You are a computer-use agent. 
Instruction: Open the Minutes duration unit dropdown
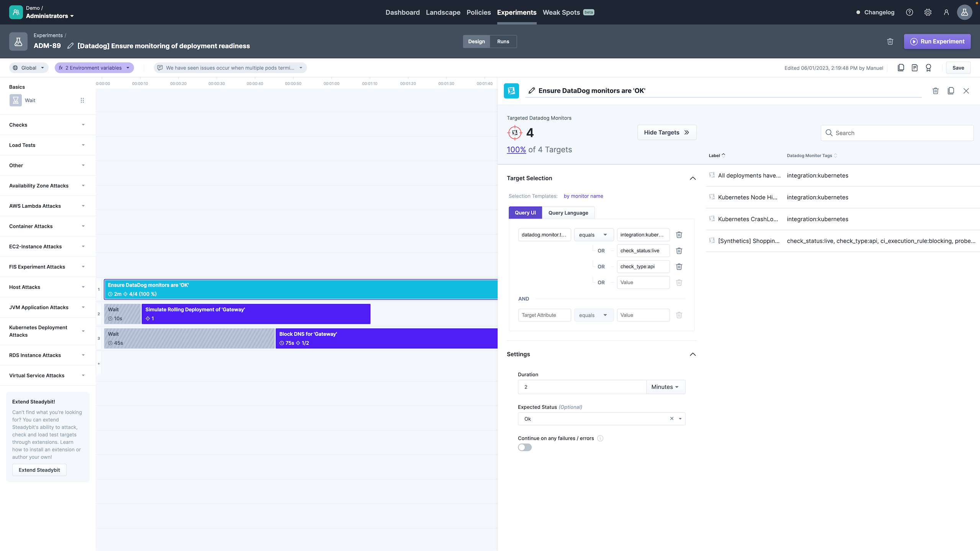coord(666,387)
